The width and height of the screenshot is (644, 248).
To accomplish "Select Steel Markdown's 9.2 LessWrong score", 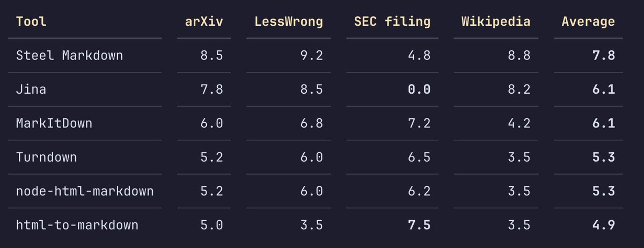I will pyautogui.click(x=311, y=55).
